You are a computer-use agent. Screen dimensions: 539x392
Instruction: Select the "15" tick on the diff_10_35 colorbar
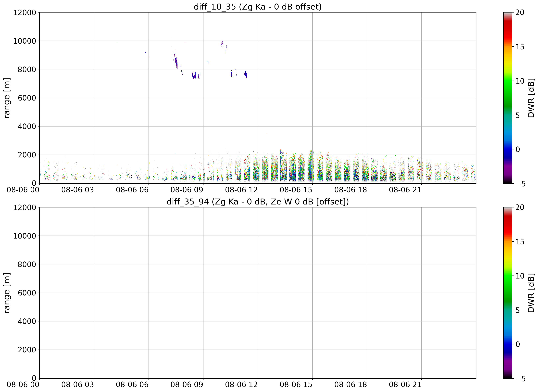(x=520, y=47)
